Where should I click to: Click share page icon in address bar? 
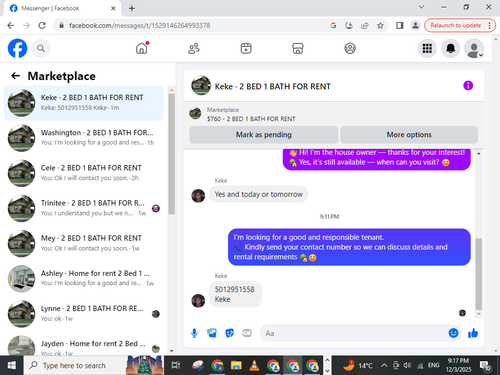[365, 25]
